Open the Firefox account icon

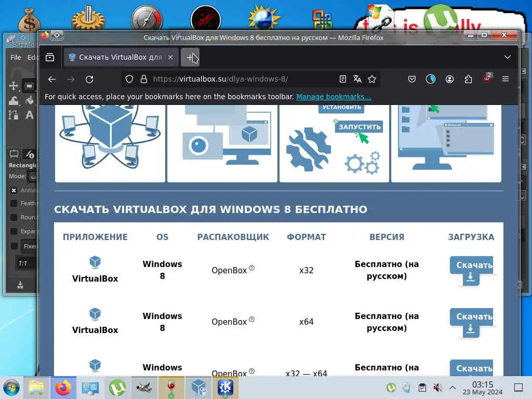[449, 79]
